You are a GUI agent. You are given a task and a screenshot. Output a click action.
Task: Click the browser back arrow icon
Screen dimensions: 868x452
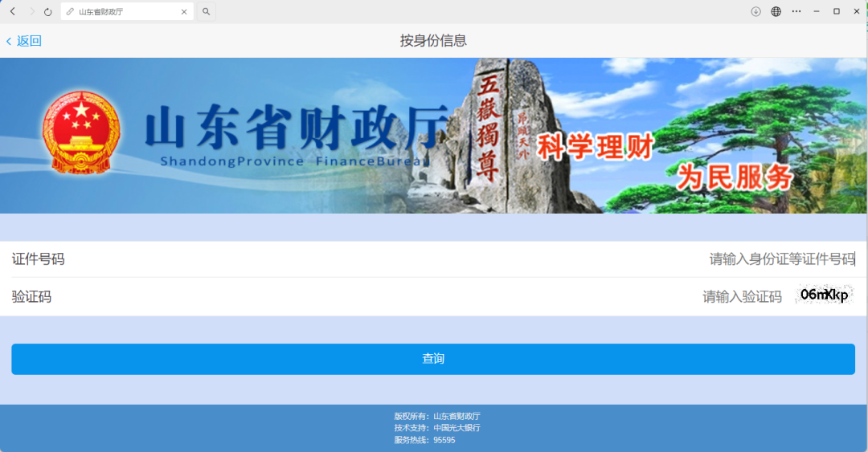[x=13, y=12]
